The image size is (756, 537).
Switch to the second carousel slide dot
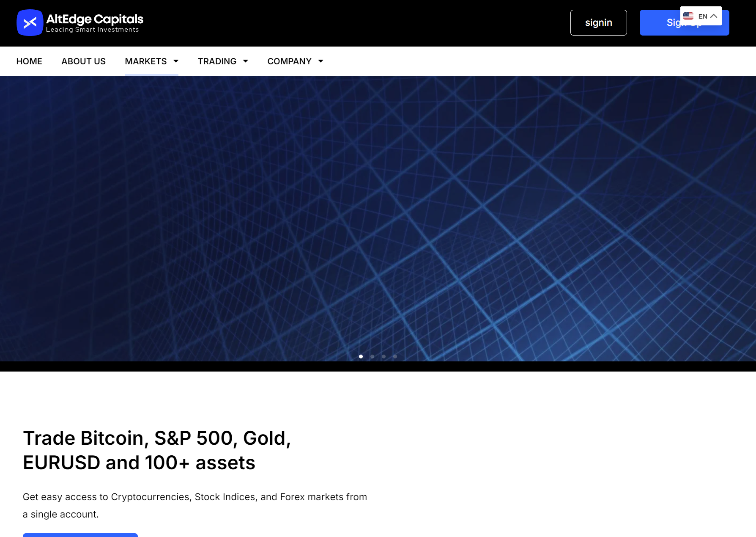pyautogui.click(x=372, y=356)
